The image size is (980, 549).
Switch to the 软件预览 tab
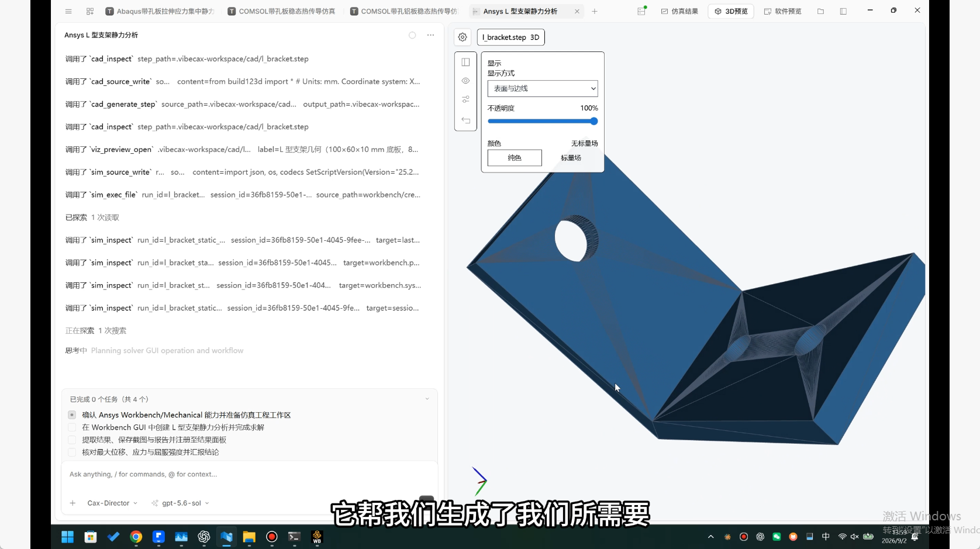[783, 11]
